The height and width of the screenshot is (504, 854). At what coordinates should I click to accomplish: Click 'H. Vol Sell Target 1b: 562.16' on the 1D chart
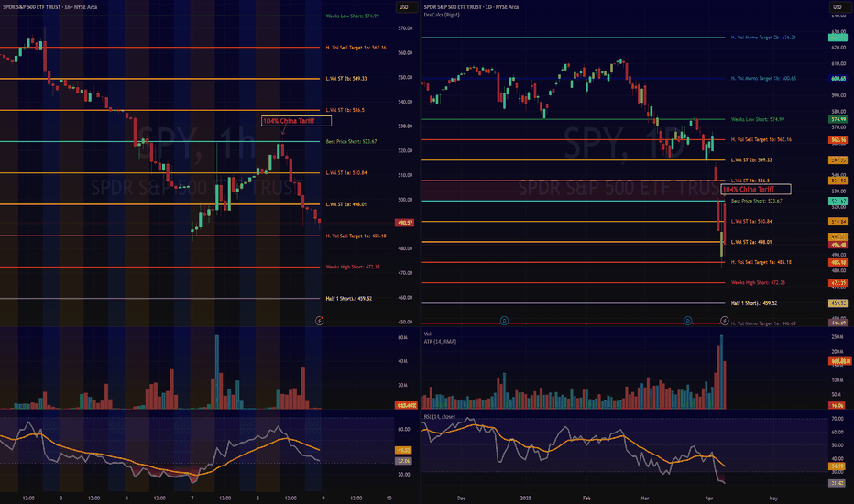pos(761,139)
